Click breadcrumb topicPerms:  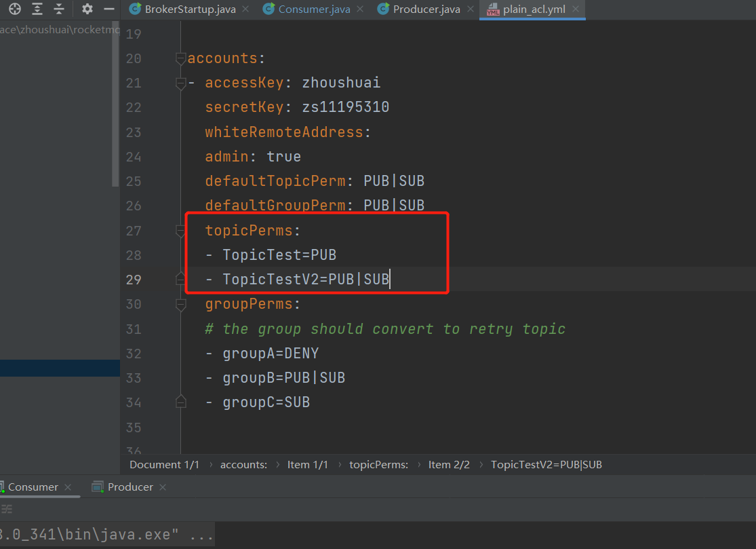tap(378, 465)
